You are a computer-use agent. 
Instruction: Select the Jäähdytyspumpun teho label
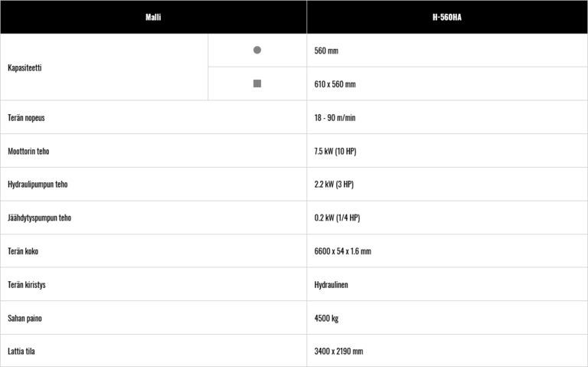[39, 218]
